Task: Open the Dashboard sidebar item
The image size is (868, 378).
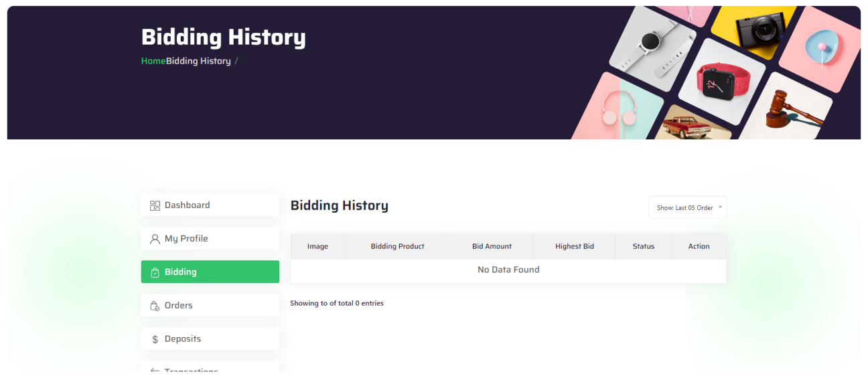Action: coord(210,205)
